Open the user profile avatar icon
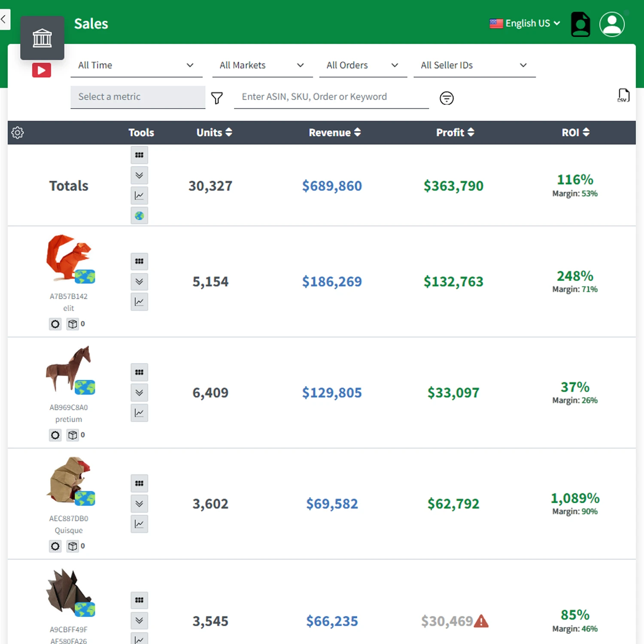Screen dimensions: 644x644 click(x=612, y=24)
